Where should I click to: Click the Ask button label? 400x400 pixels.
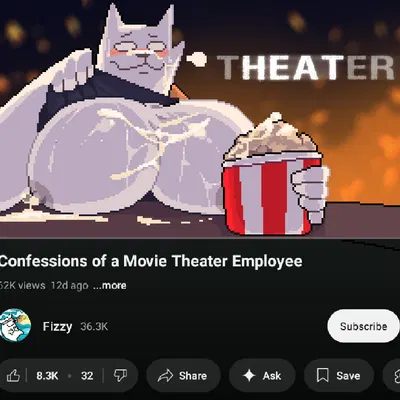[x=272, y=376]
